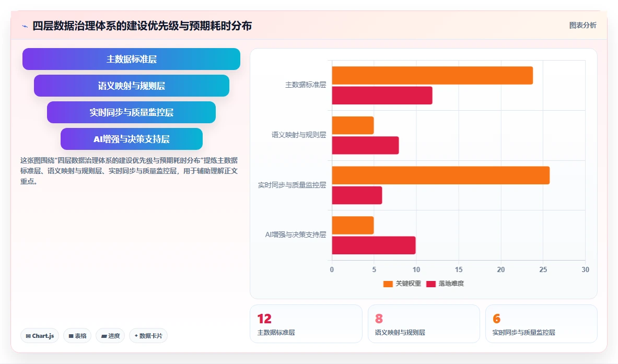
Task: Click the chart axis label AI增强与决策支持层
Action: tap(296, 235)
